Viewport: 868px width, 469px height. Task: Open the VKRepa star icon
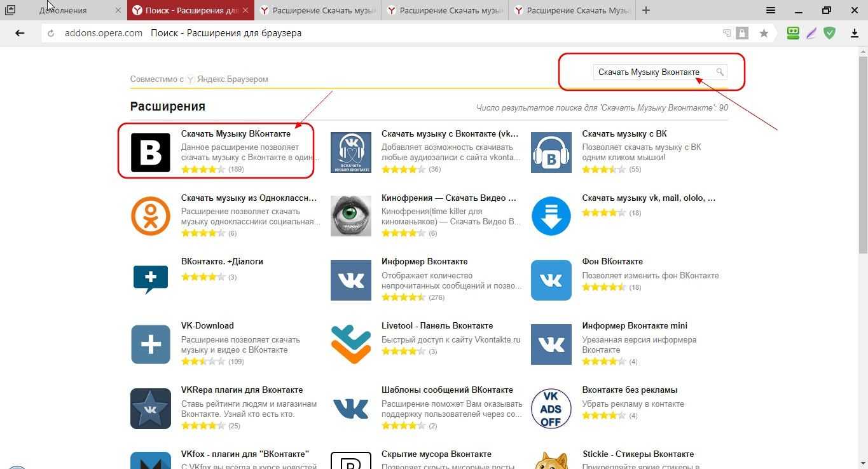[151, 409]
